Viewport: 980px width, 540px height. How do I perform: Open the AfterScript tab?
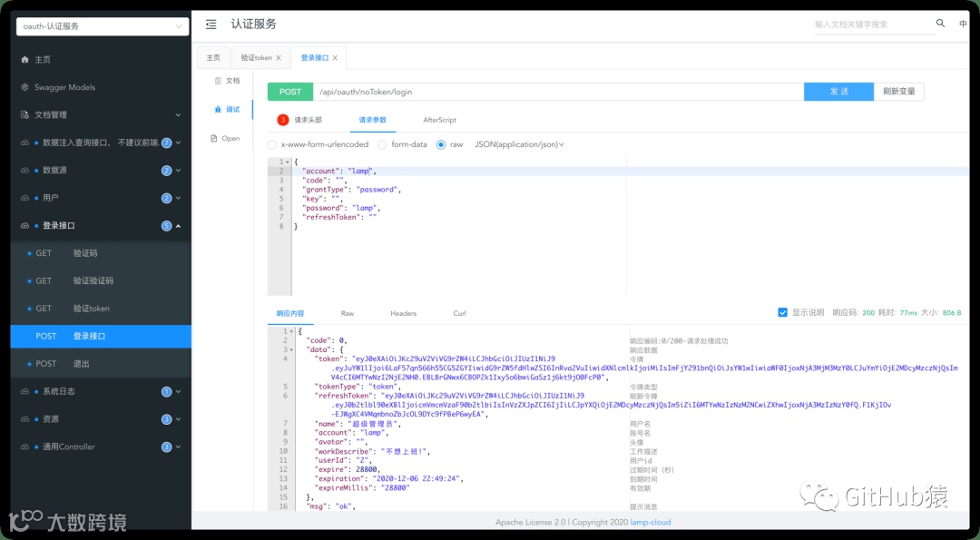tap(440, 120)
